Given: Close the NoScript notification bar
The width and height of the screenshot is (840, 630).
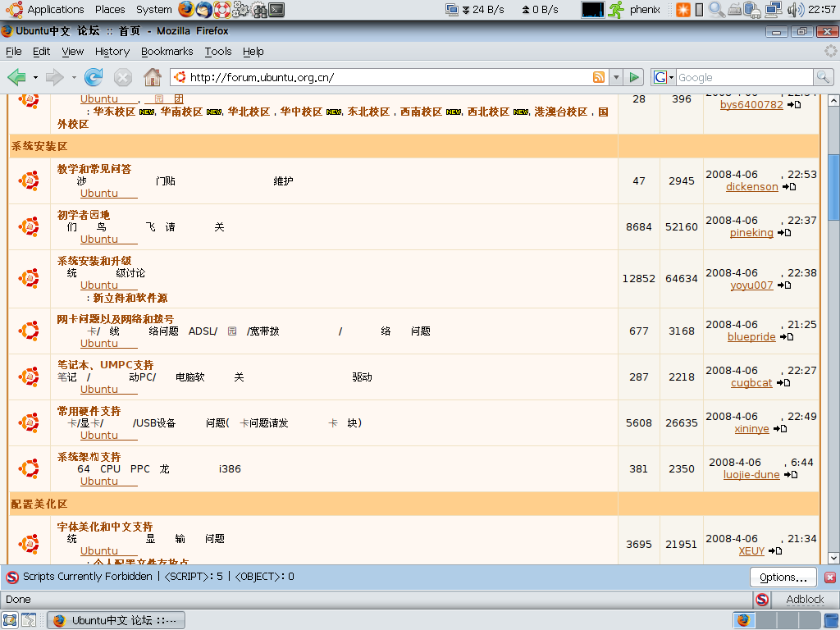Looking at the screenshot, I should [830, 577].
